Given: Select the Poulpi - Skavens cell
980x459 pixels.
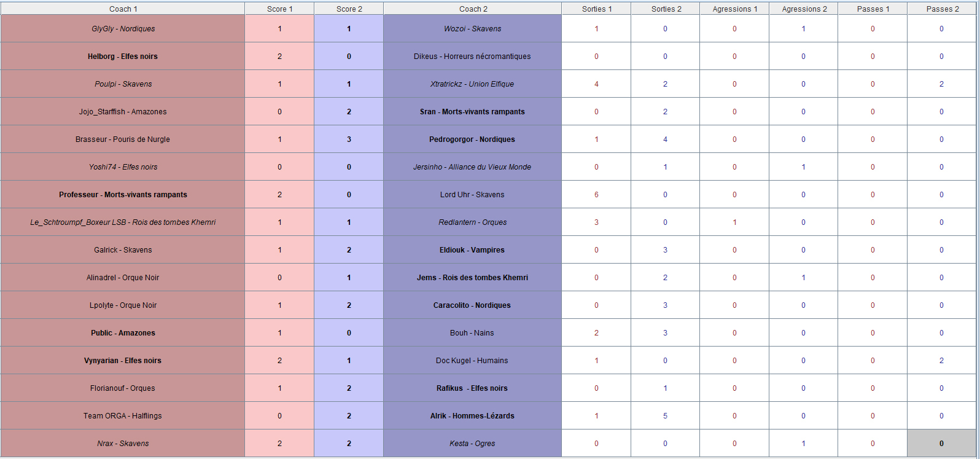Looking at the screenshot, I should [123, 84].
